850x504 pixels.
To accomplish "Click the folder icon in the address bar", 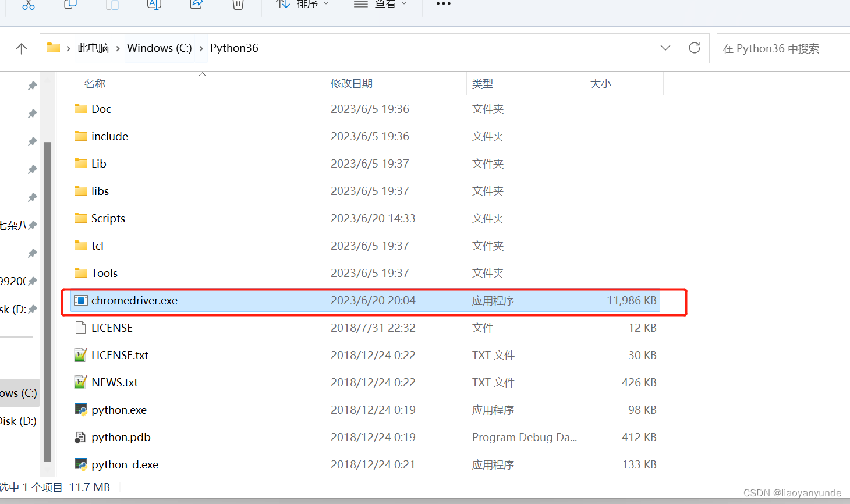I will (x=54, y=48).
